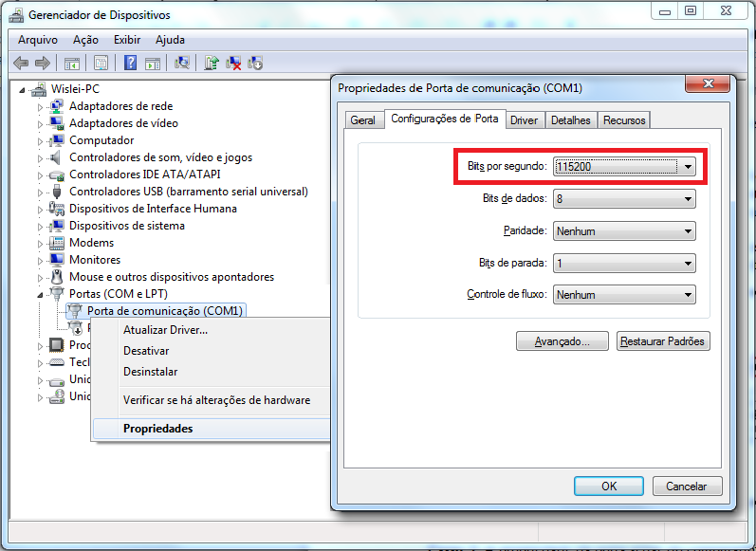Open the Paridade dropdown
756x551 pixels.
688,231
